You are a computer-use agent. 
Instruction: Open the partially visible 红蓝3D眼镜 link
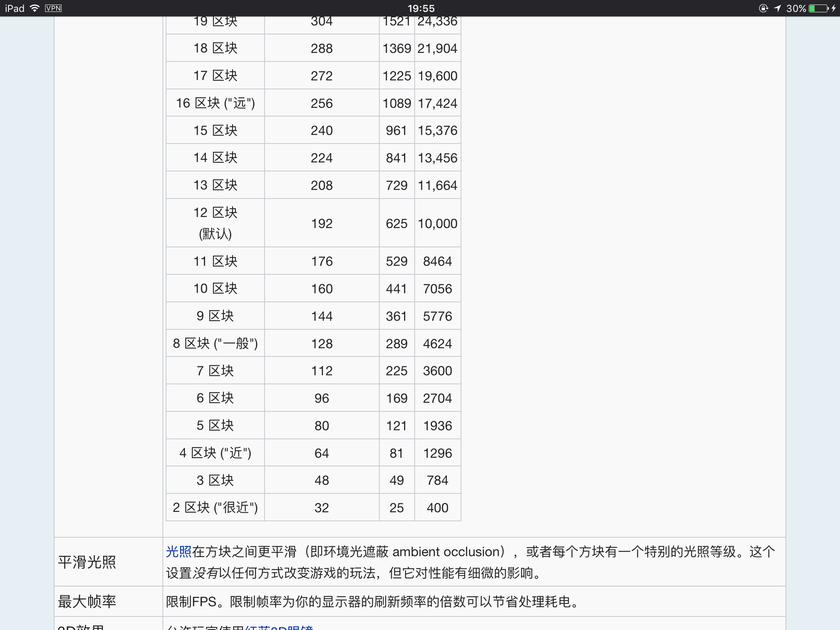(279, 627)
